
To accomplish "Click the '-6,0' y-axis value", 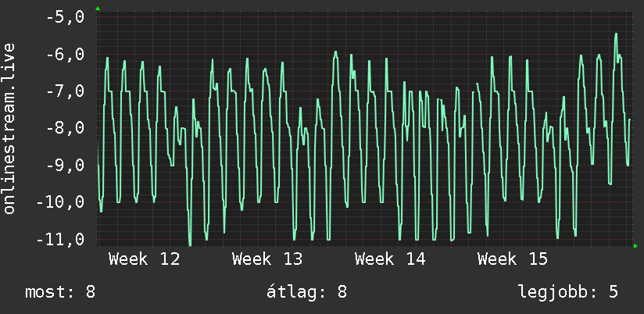I will (66, 54).
